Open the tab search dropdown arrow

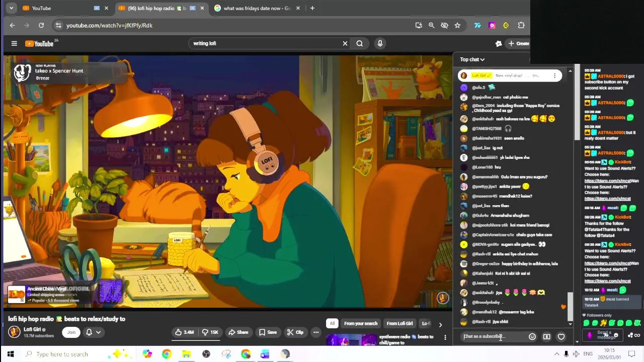pos(11,8)
